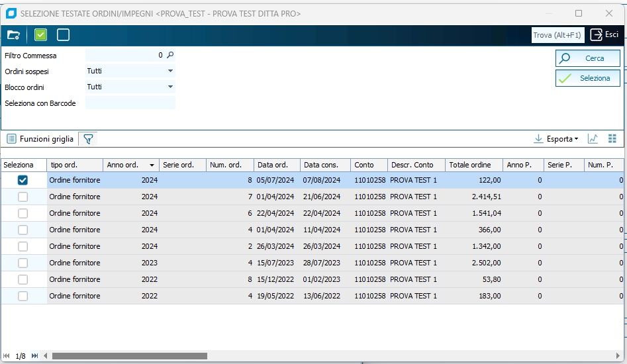Image resolution: width=627 pixels, height=364 pixels.
Task: Expand the Esporta dropdown menu
Action: [556, 138]
